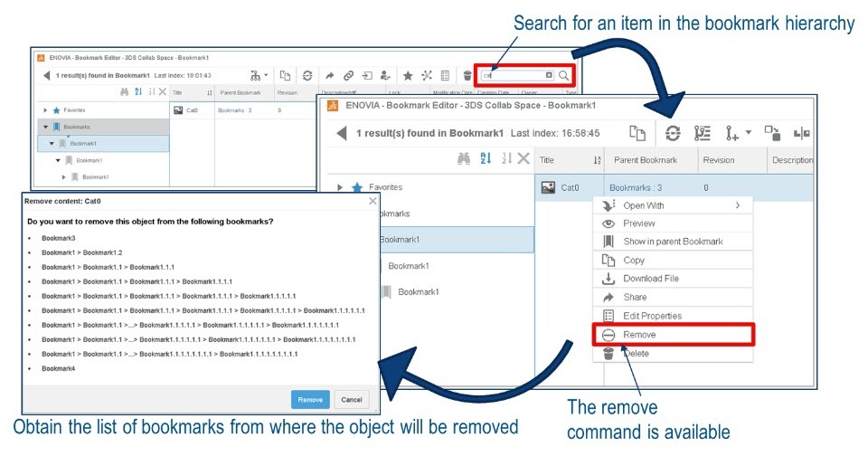Click the refresh icon in the rear window toolbar
Image resolution: width=868 pixels, height=456 pixels.
pos(307,75)
